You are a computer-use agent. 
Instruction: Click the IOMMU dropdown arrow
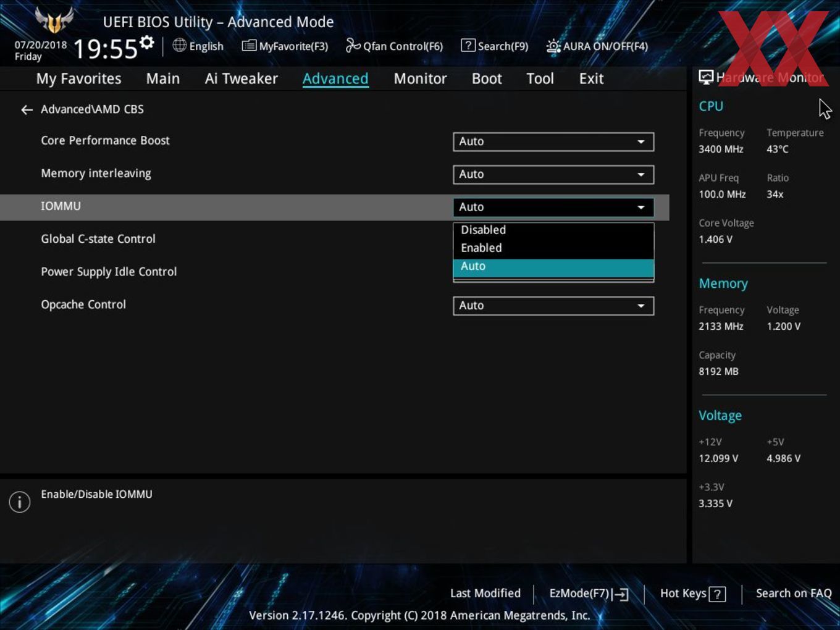[x=641, y=208]
